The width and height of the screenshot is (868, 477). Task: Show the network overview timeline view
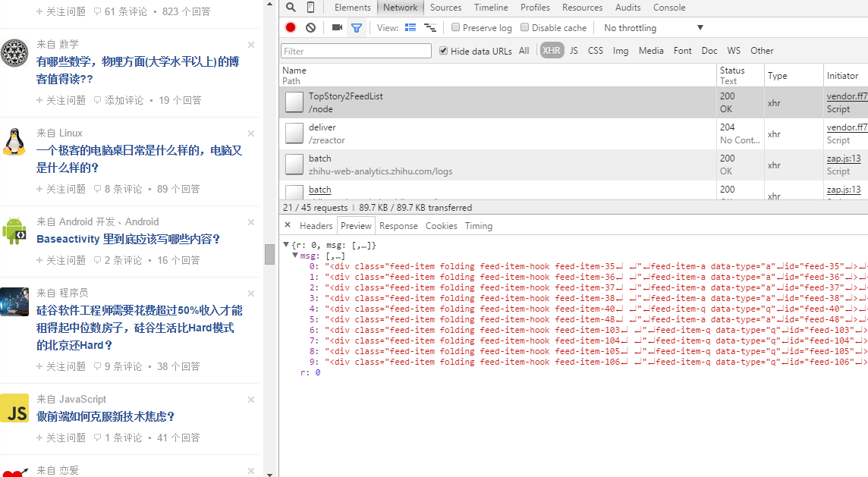[429, 27]
